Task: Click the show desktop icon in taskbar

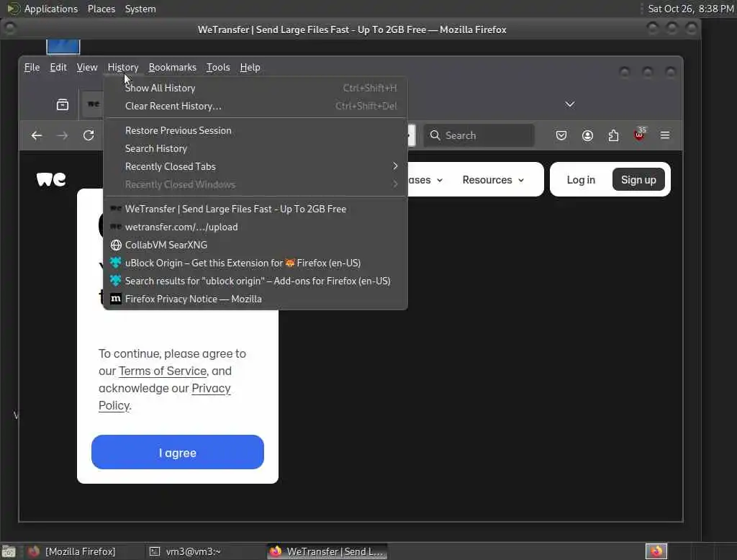Action: pyautogui.click(x=9, y=551)
